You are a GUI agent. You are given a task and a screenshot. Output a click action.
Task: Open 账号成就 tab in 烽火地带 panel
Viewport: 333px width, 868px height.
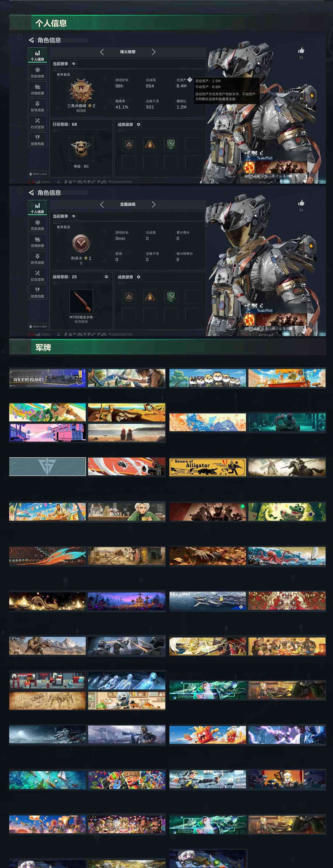pos(37,106)
